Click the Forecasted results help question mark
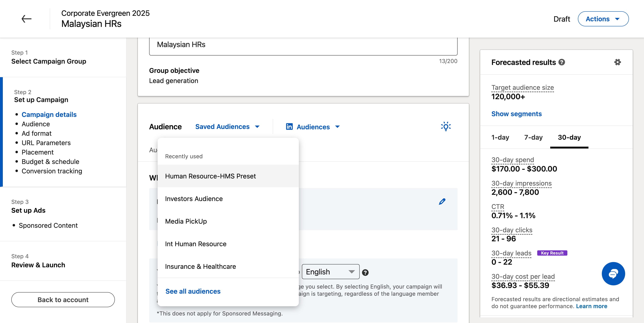 [562, 62]
